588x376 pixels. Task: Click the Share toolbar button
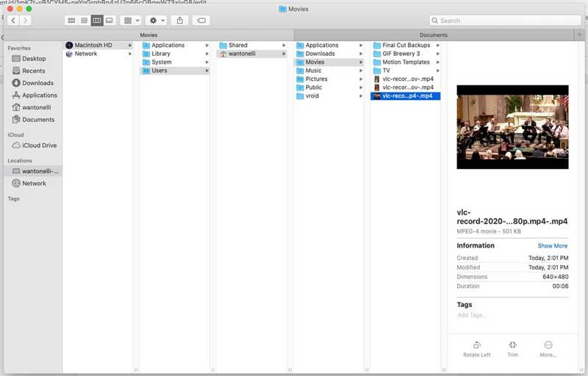tap(179, 21)
